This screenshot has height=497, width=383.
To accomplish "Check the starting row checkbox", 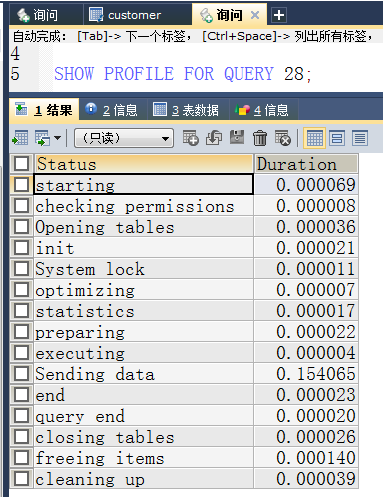I will pos(21,184).
